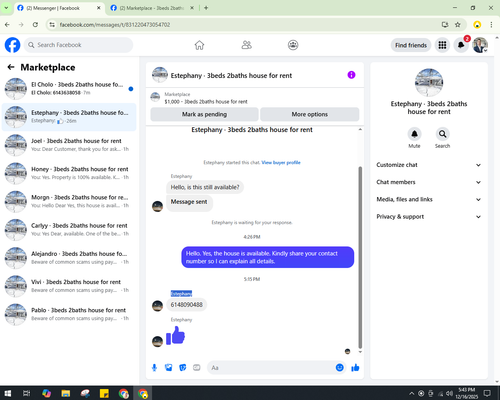The height and width of the screenshot is (400, 500).
Task: Expand Media, files and links
Action: [429, 199]
